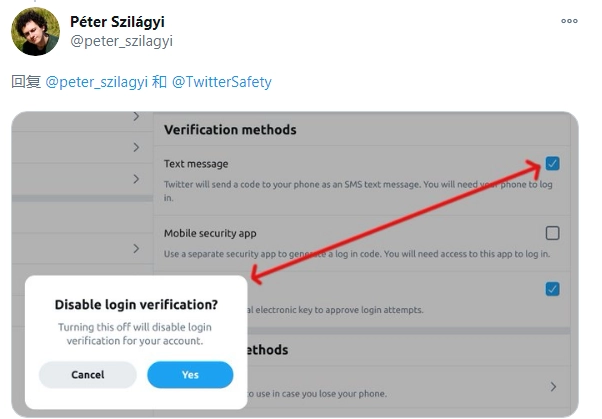
Task: Expand the left sidebar chevron beside Mobile security app
Action: click(x=137, y=247)
